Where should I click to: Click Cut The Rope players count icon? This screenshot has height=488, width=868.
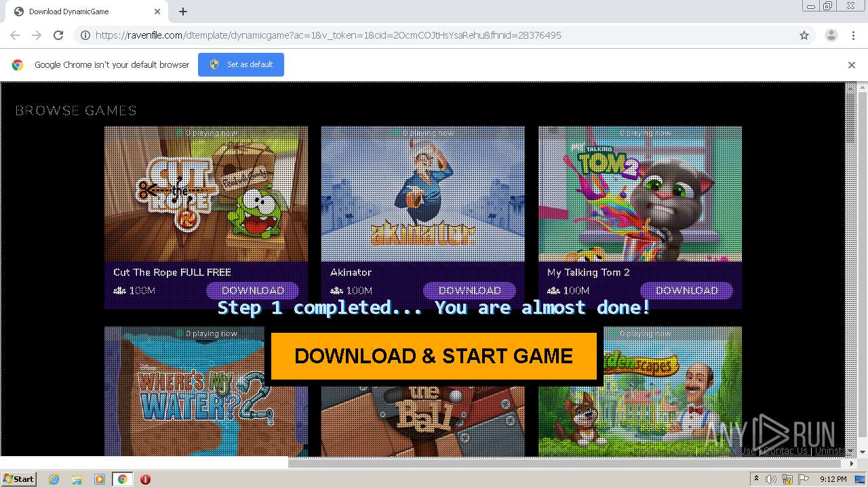tap(119, 291)
